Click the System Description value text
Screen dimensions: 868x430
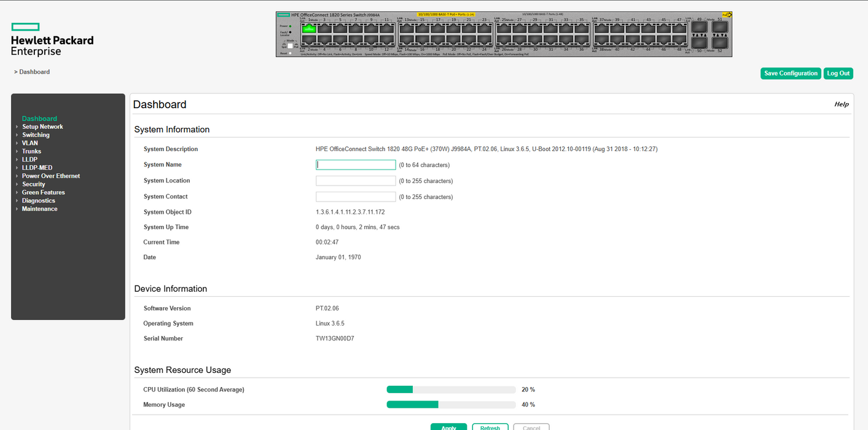487,149
